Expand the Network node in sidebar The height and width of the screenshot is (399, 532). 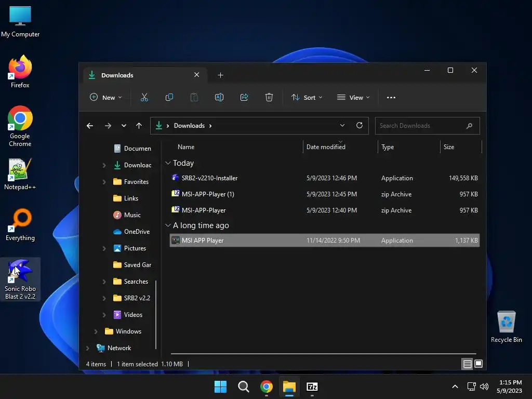coord(87,348)
